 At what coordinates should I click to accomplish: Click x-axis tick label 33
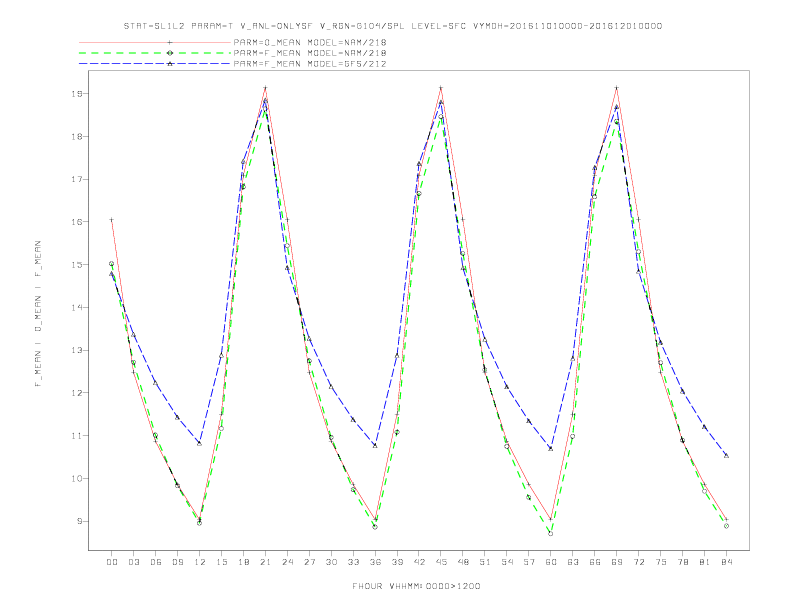tap(353, 562)
